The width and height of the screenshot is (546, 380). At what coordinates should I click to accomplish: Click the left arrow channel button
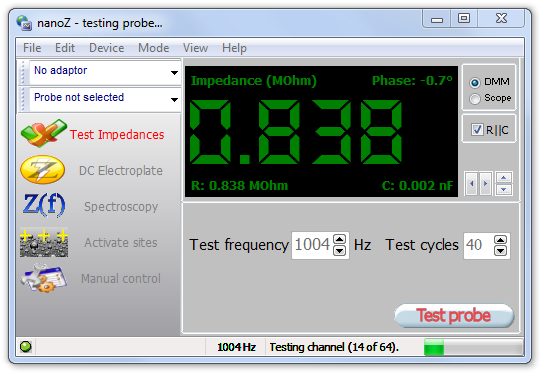point(471,184)
